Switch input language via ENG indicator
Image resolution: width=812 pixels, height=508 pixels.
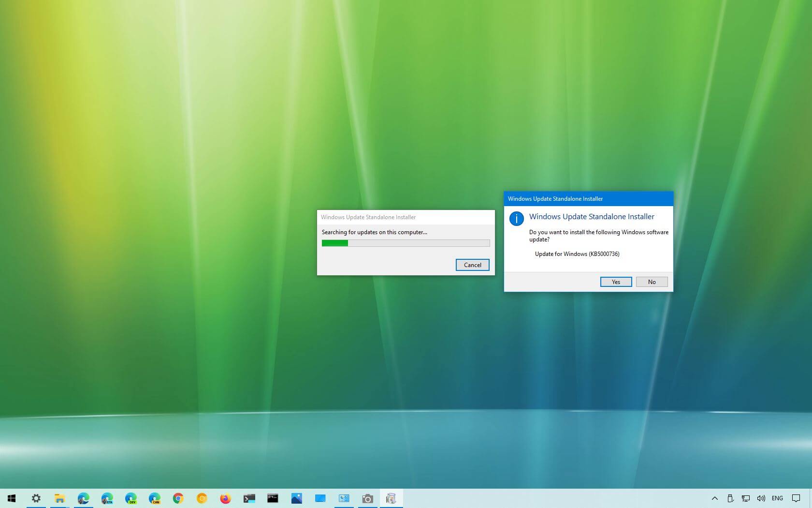(777, 498)
